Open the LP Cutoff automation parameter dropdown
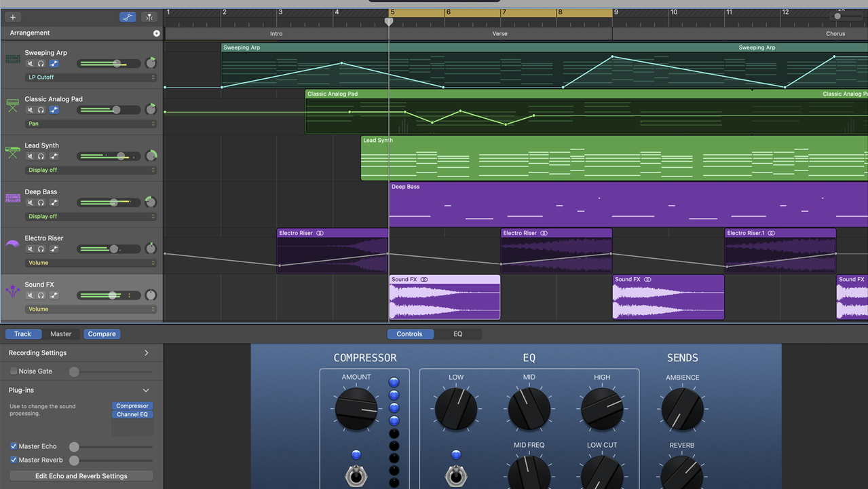Image resolution: width=868 pixels, height=489 pixels. coord(91,77)
